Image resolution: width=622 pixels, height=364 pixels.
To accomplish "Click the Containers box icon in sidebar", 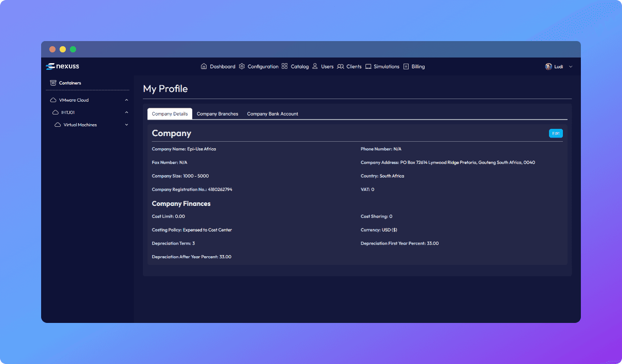I will click(53, 83).
